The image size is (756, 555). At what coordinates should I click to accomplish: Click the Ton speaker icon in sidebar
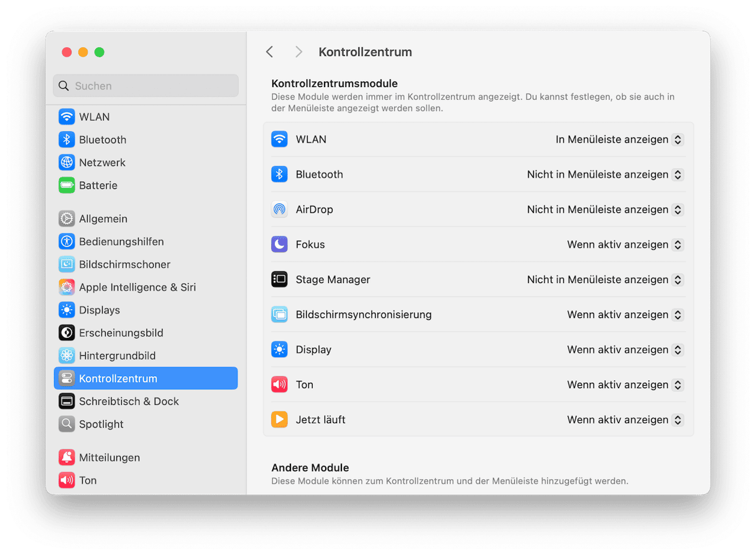click(67, 480)
